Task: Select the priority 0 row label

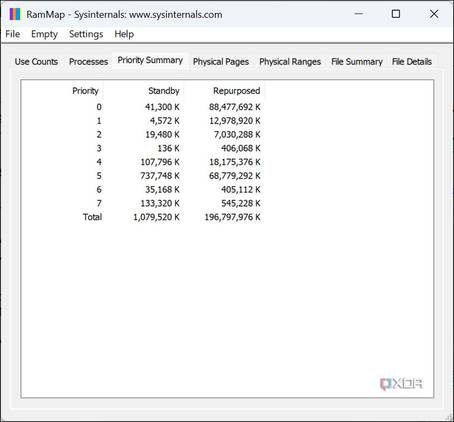Action: point(99,107)
